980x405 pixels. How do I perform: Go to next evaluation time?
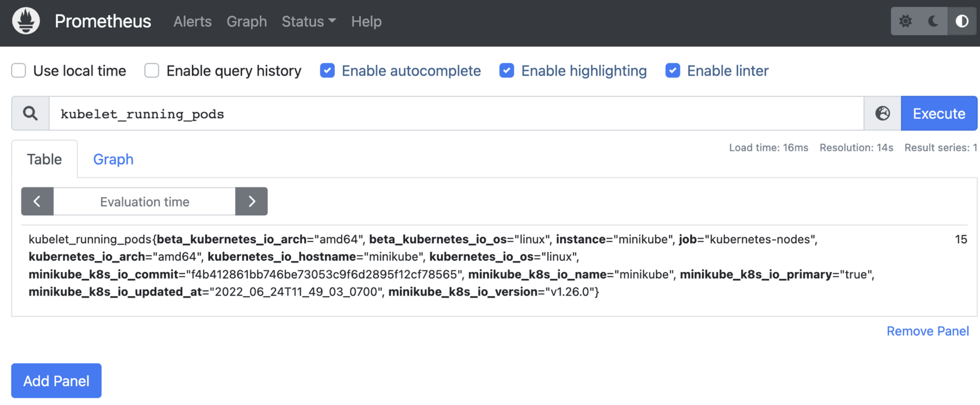click(x=252, y=201)
